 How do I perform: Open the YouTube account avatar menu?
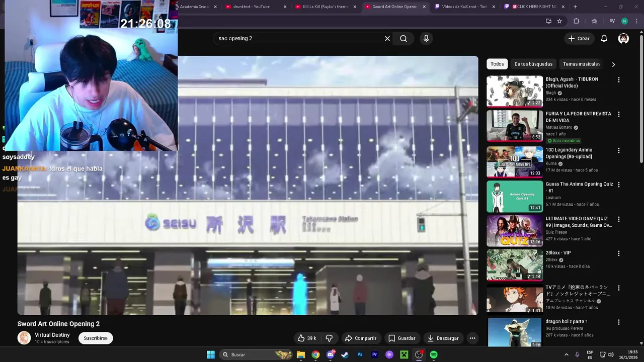(x=623, y=39)
